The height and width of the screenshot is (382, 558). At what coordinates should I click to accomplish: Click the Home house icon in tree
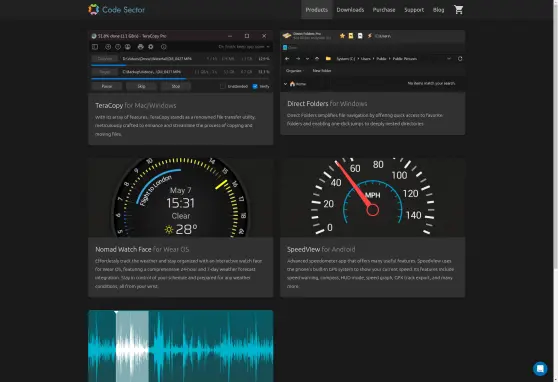pyautogui.click(x=292, y=84)
